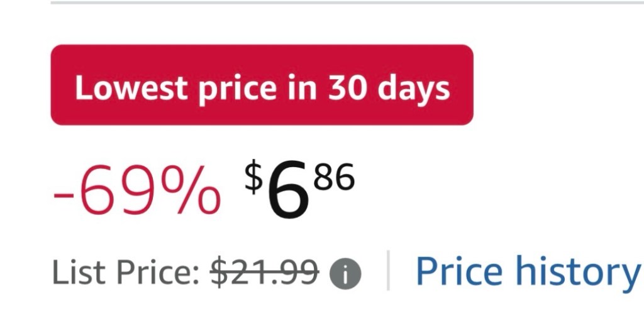Image resolution: width=644 pixels, height=319 pixels.
Task: Click the "30 days" text in the badge
Action: pos(389,89)
